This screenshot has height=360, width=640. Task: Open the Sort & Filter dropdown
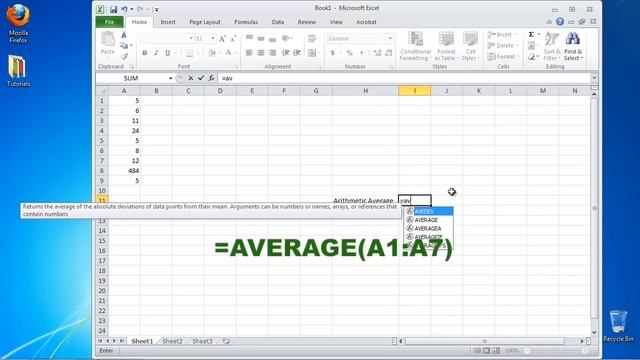(552, 46)
